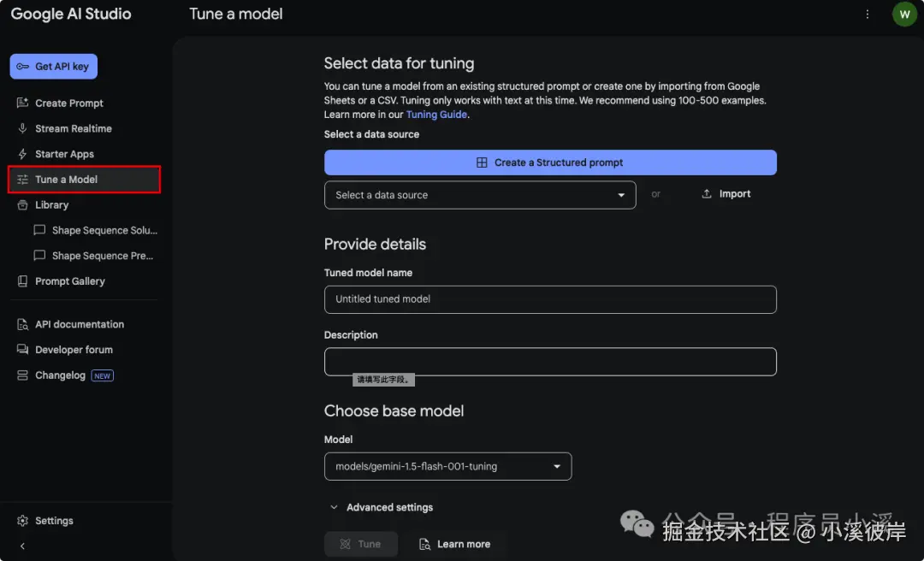Open the Tuning Guide link
924x561 pixels.
437,115
